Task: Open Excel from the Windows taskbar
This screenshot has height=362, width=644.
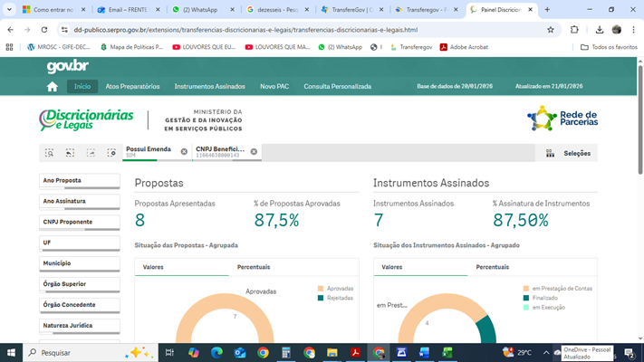Action: point(447,352)
